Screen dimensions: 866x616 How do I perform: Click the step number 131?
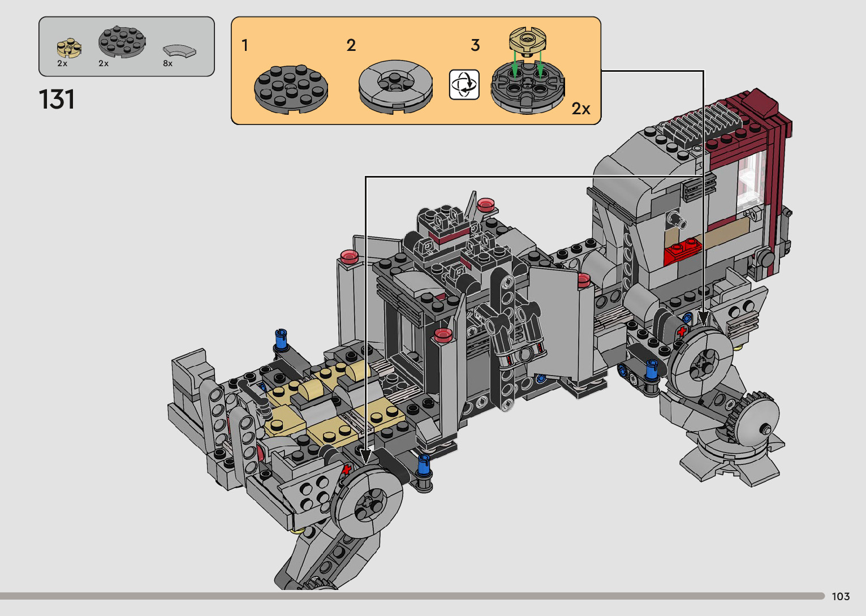[x=57, y=100]
